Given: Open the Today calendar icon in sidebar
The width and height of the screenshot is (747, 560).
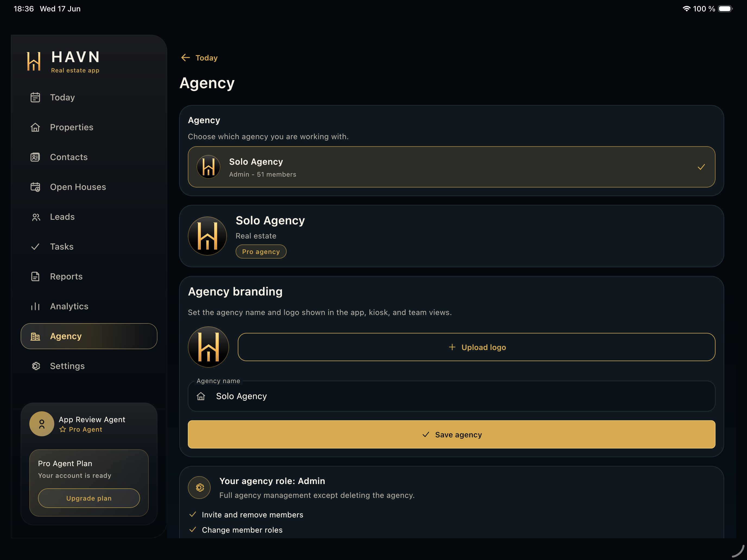Looking at the screenshot, I should tap(35, 98).
